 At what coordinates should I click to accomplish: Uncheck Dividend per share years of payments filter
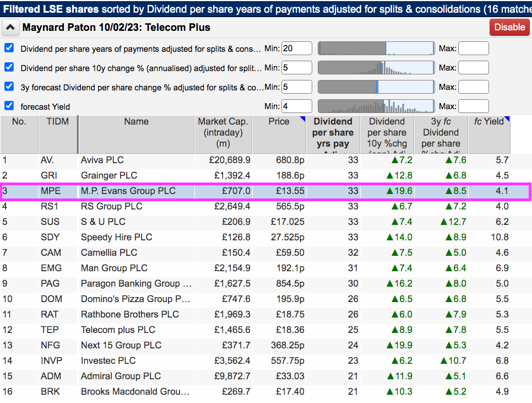(x=9, y=49)
